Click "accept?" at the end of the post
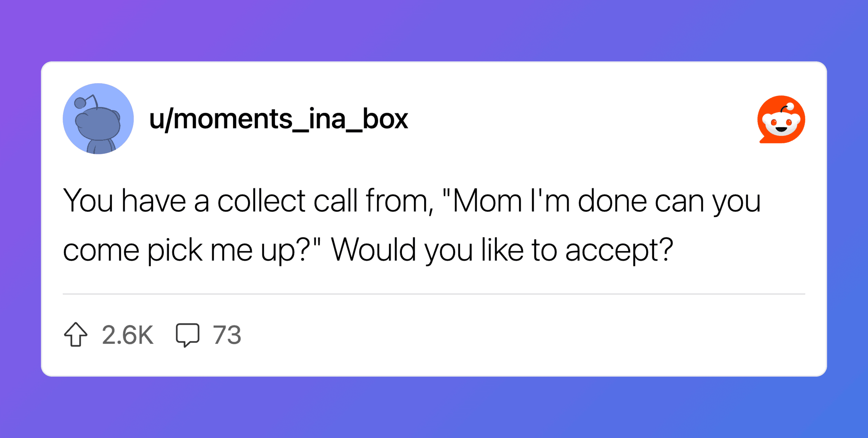The width and height of the screenshot is (868, 438). click(619, 251)
